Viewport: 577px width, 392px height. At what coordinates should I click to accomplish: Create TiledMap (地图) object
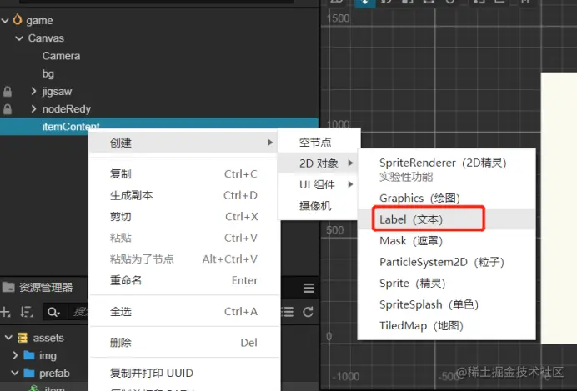coord(446,326)
